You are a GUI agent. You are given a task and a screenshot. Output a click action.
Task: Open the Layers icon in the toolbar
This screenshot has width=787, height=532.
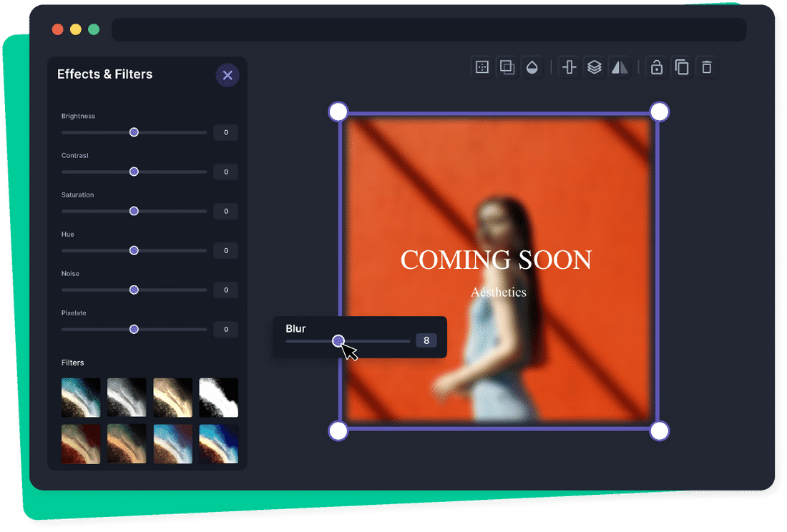[595, 66]
